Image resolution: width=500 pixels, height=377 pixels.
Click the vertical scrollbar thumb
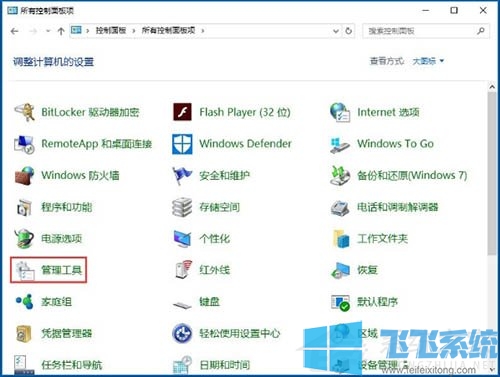(492, 173)
